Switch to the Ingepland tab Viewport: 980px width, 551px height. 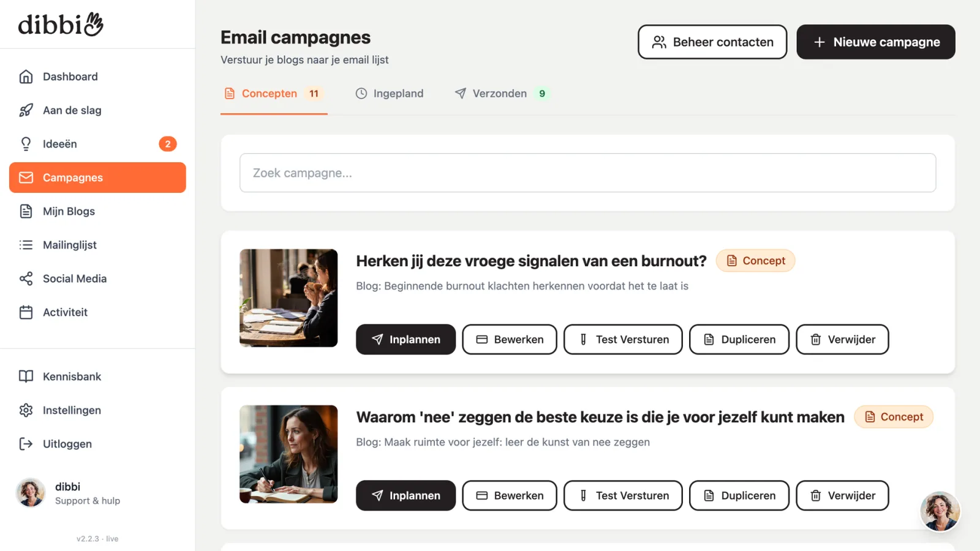tap(390, 94)
